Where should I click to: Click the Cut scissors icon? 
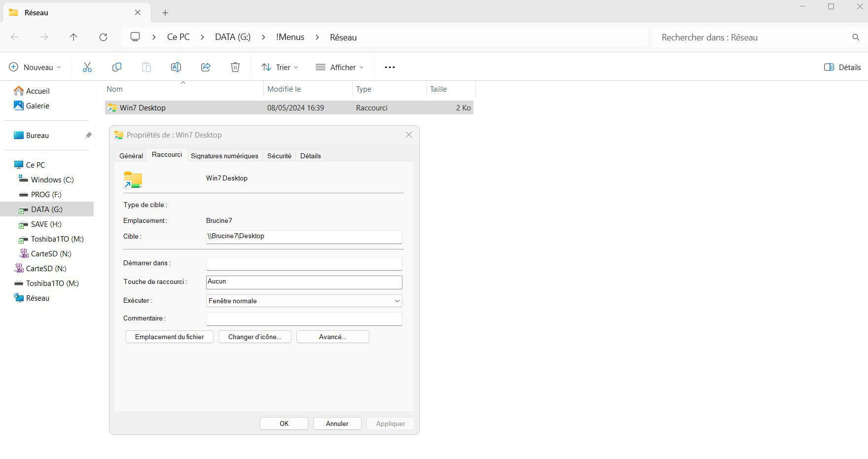[87, 67]
